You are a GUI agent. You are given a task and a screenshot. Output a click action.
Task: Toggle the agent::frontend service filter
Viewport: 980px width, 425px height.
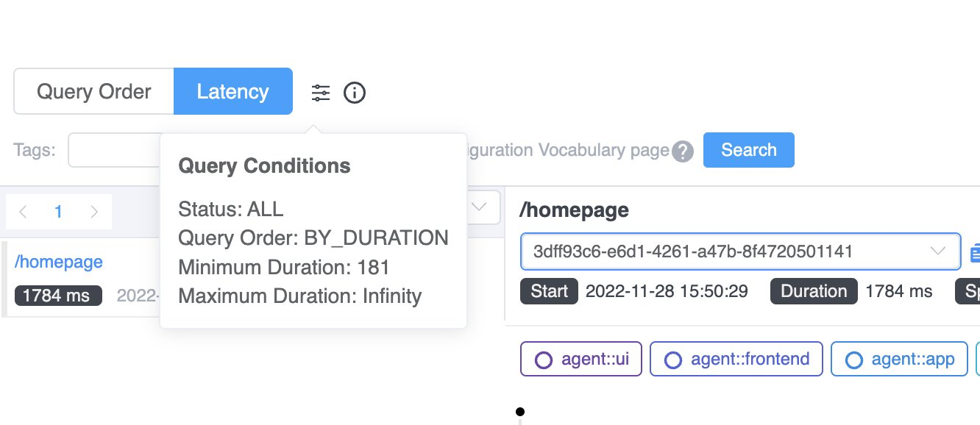coord(736,360)
